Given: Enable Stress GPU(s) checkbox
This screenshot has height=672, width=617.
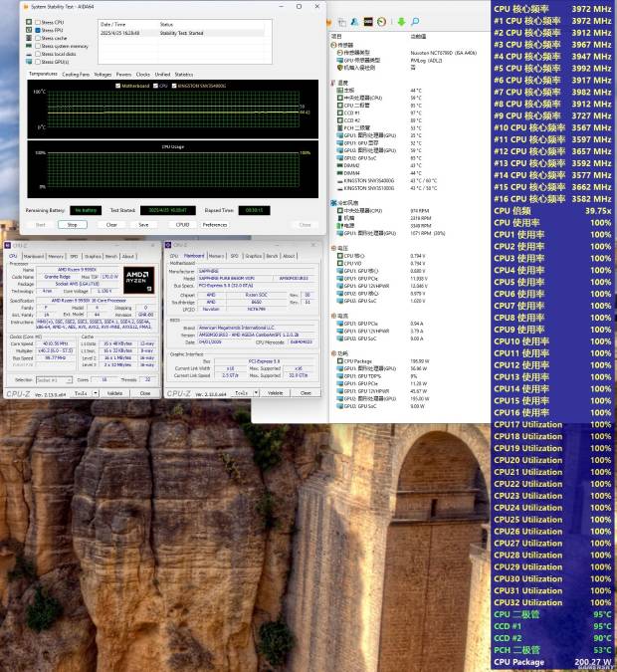Looking at the screenshot, I should pyautogui.click(x=38, y=62).
